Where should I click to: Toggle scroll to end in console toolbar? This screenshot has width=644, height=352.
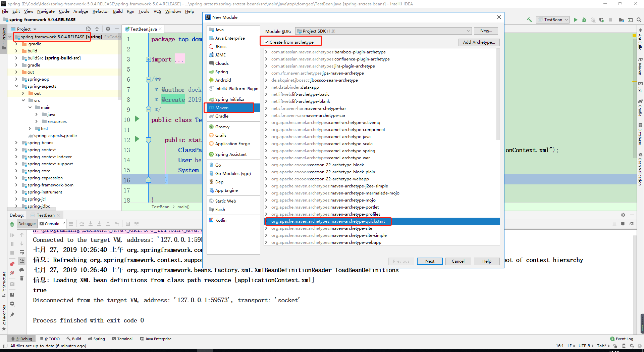22,261
